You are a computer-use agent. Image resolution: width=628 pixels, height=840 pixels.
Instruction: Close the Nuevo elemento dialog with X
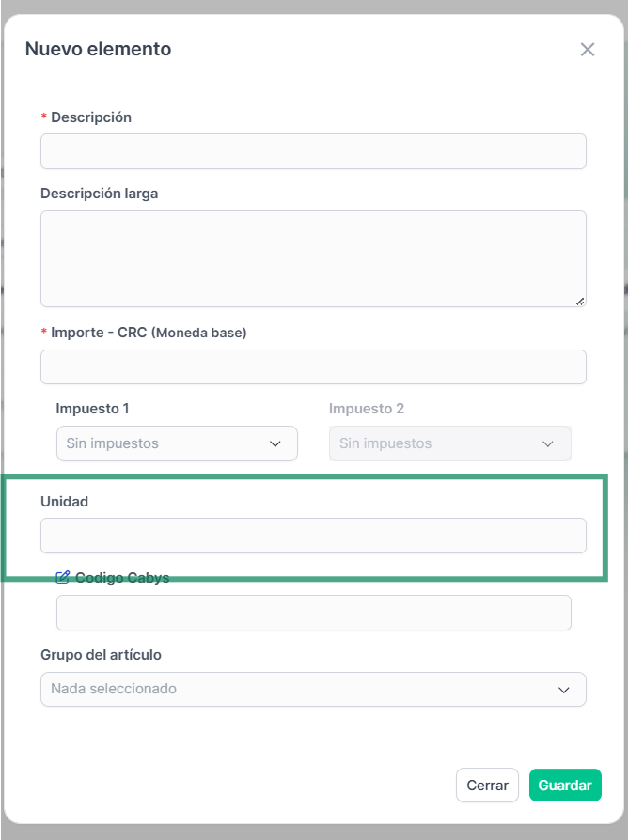click(x=588, y=49)
